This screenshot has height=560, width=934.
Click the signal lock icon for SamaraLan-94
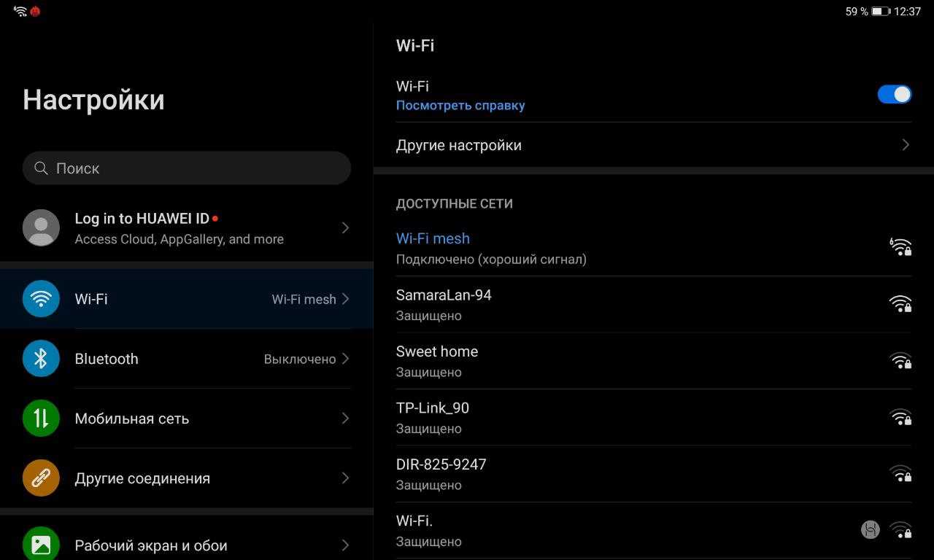tap(900, 304)
